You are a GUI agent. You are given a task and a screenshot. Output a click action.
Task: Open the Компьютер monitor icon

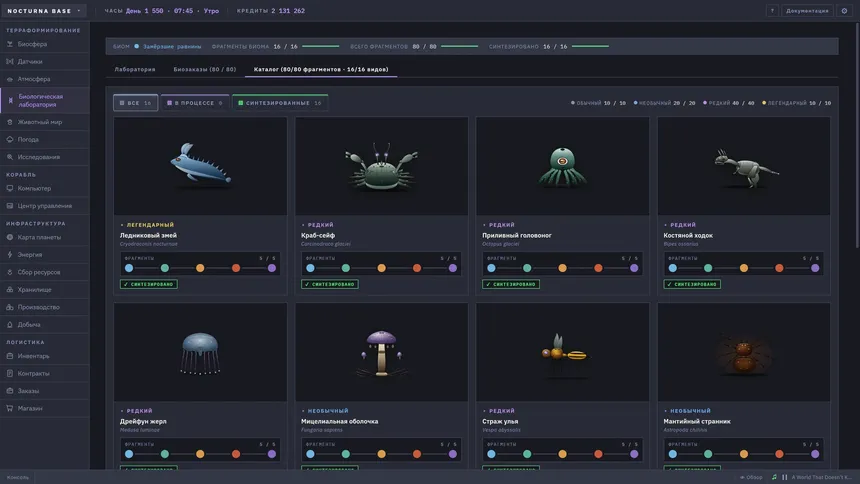click(10, 188)
